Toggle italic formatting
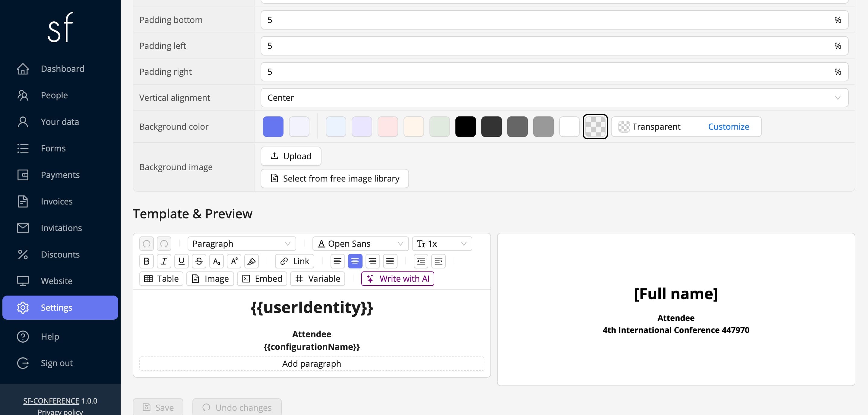The image size is (868, 415). 164,261
